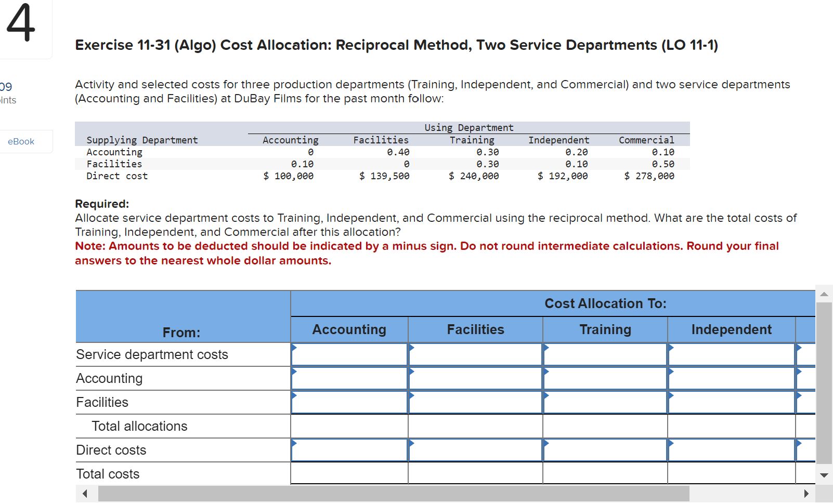Click Service department costs Accounting input cell
This screenshot has height=504, width=833.
point(349,354)
